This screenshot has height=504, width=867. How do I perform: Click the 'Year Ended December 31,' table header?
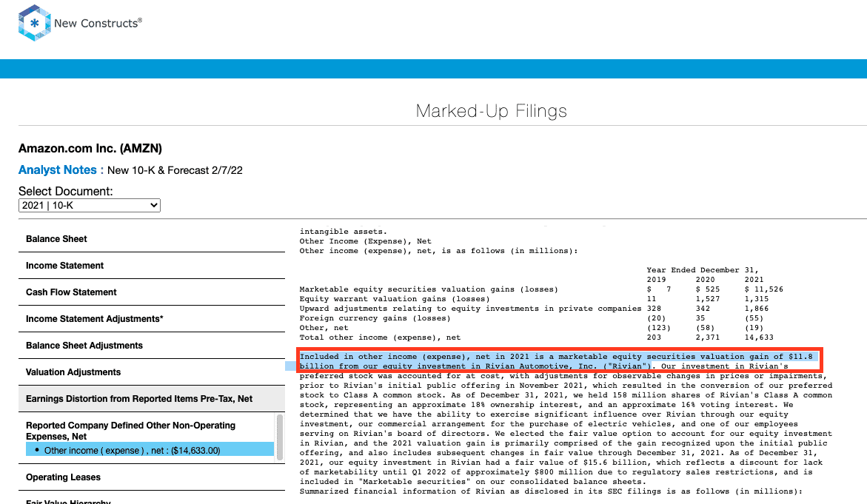[x=703, y=270]
